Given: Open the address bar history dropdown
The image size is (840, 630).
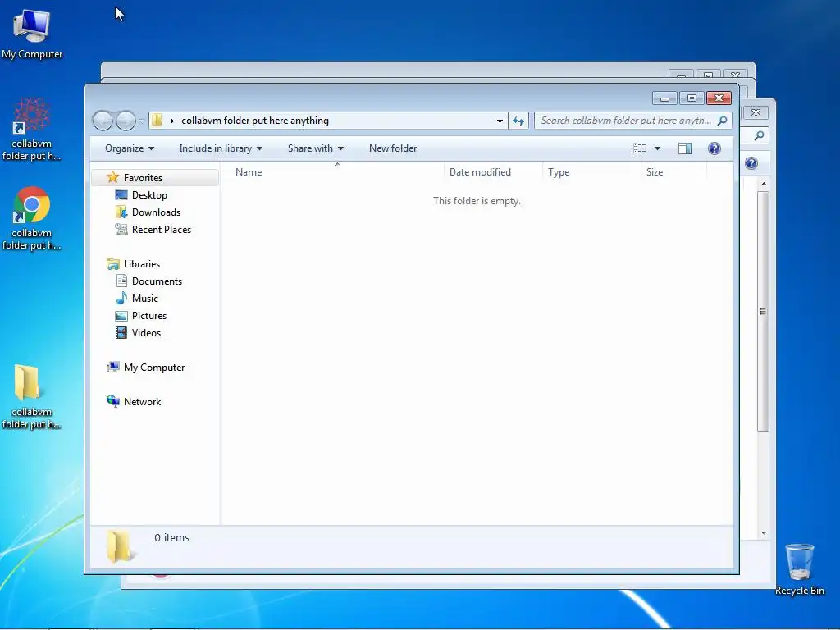Looking at the screenshot, I should tap(500, 121).
